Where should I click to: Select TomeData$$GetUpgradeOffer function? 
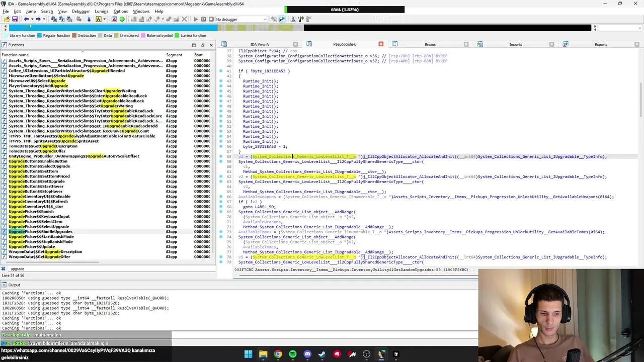[x=37, y=151]
